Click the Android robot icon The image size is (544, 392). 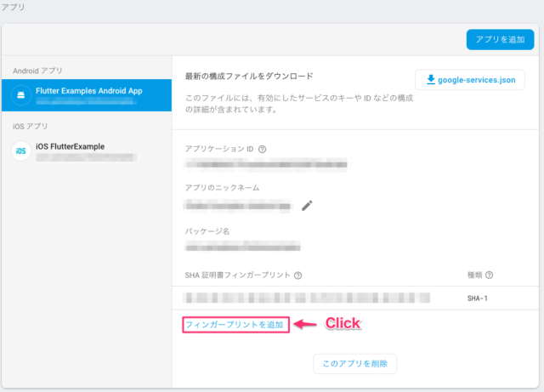[x=20, y=94]
